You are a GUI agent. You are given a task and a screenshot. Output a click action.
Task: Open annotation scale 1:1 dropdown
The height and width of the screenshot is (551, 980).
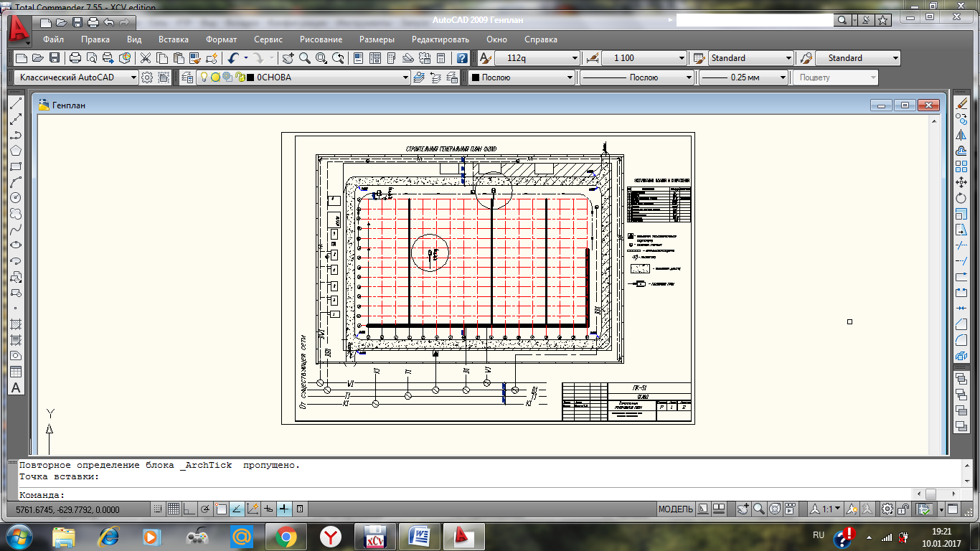coord(826,509)
